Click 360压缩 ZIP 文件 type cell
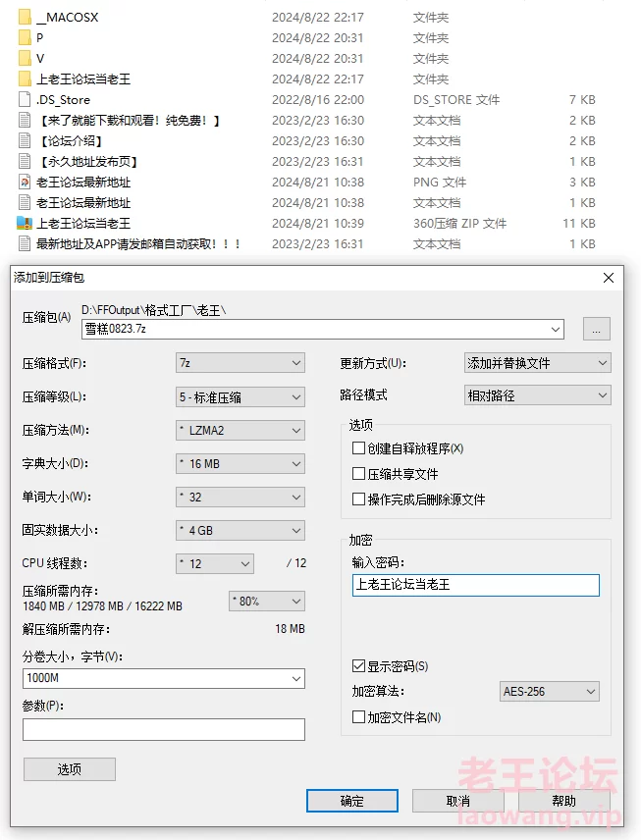The height and width of the screenshot is (840, 641). [459, 224]
